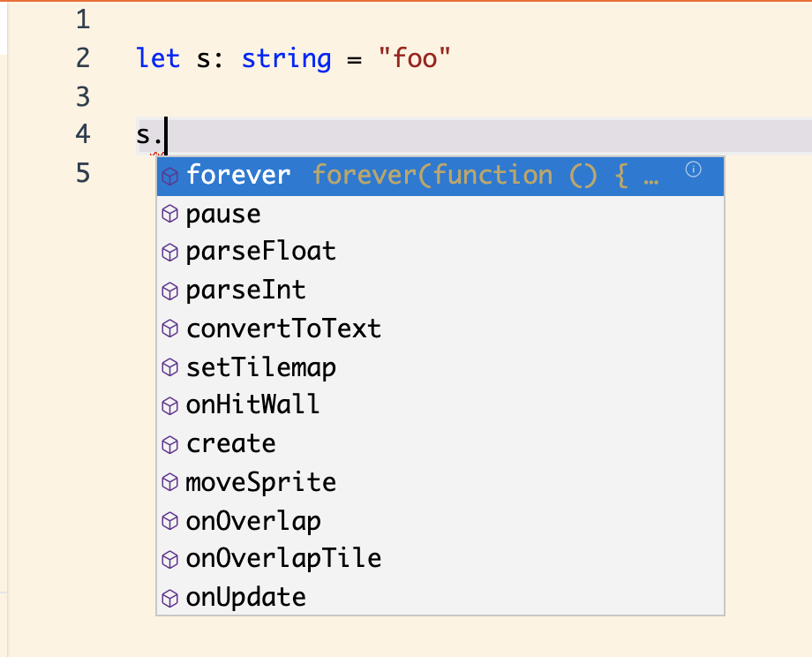812x657 pixels.
Task: Click the symbol icon beside "onHitWall"
Action: (169, 404)
